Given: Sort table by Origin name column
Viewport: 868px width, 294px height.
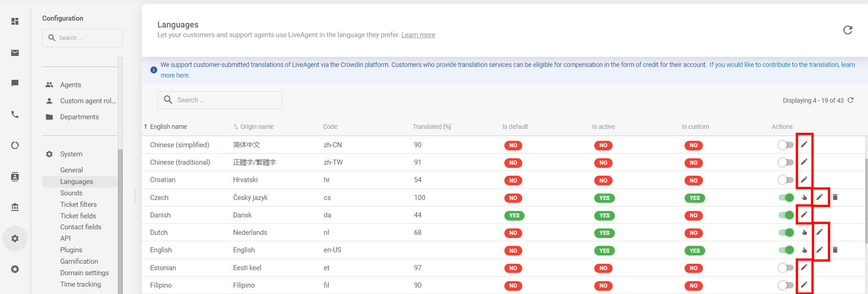Looking at the screenshot, I should (257, 127).
